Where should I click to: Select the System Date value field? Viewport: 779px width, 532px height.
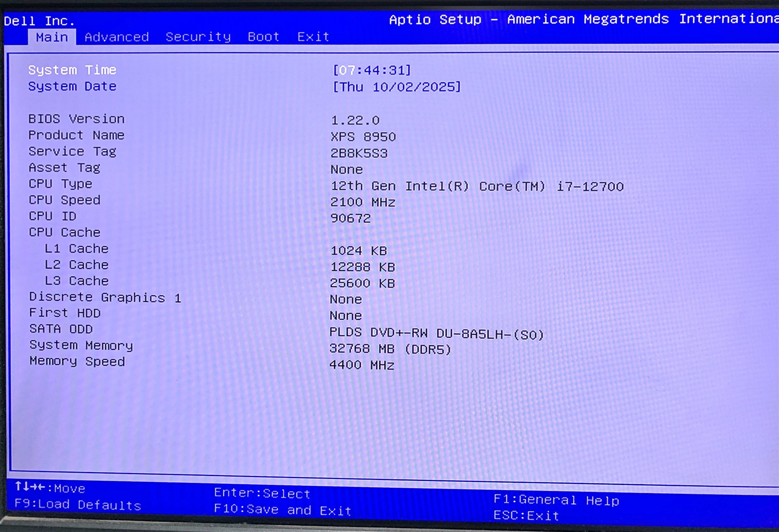(x=396, y=87)
